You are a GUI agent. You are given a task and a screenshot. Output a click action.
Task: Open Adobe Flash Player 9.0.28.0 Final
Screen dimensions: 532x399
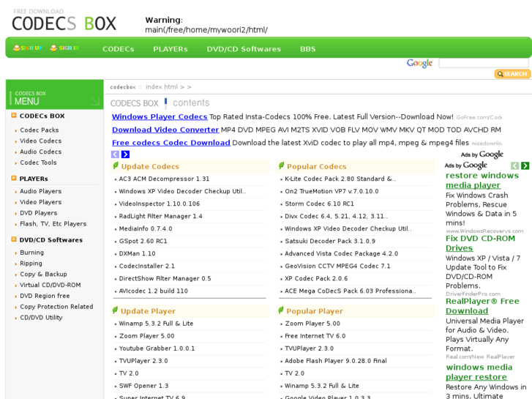pyautogui.click(x=336, y=361)
